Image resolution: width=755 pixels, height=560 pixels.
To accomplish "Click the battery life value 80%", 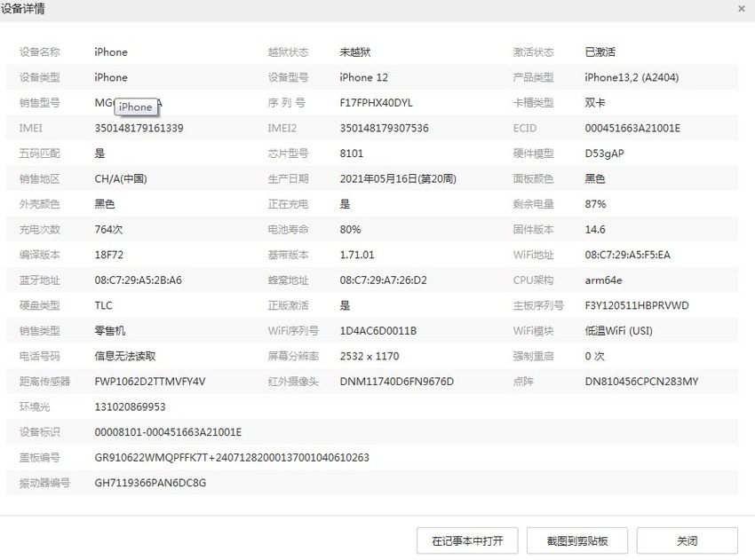I will click(x=350, y=230).
